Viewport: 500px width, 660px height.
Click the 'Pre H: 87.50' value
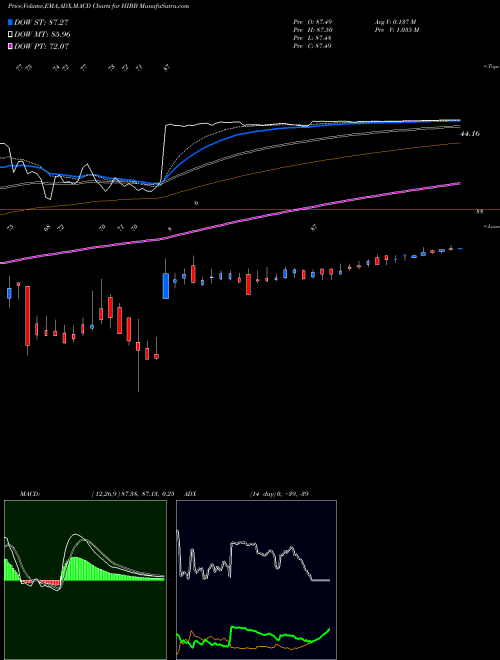312,30
